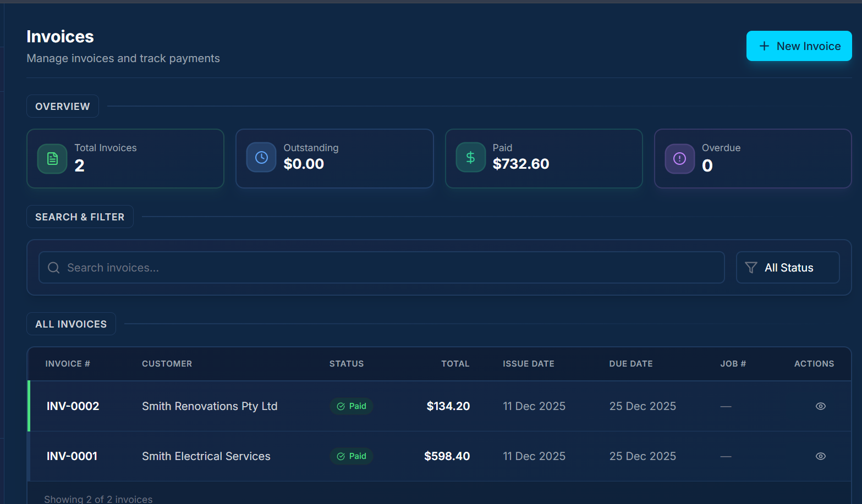The width and height of the screenshot is (862, 504).
Task: Sort by the DUE DATE column header
Action: click(x=631, y=363)
